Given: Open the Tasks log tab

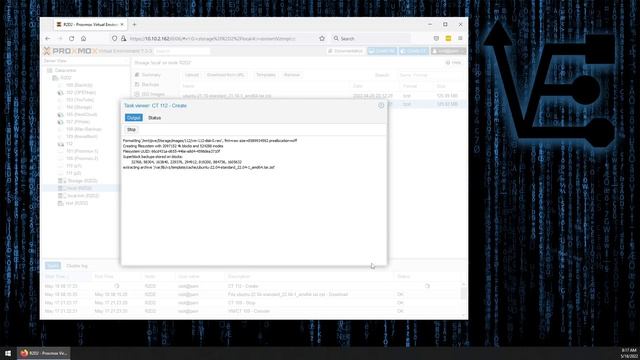Looking at the screenshot, I should tap(53, 266).
